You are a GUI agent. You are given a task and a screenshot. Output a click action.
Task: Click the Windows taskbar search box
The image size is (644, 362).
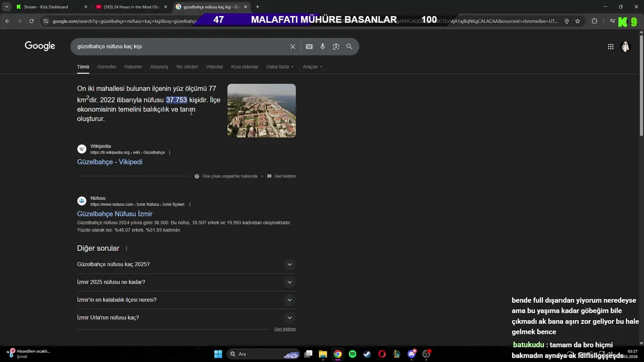(263, 354)
